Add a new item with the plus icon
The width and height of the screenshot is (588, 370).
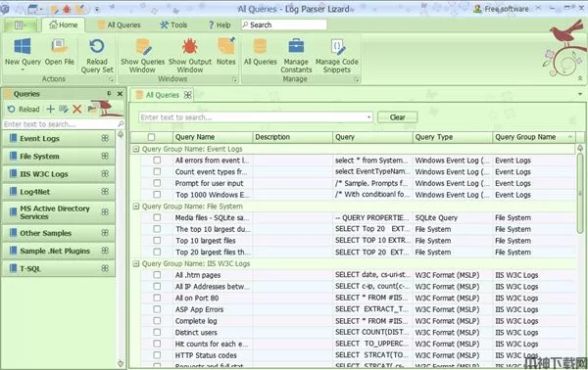point(50,109)
